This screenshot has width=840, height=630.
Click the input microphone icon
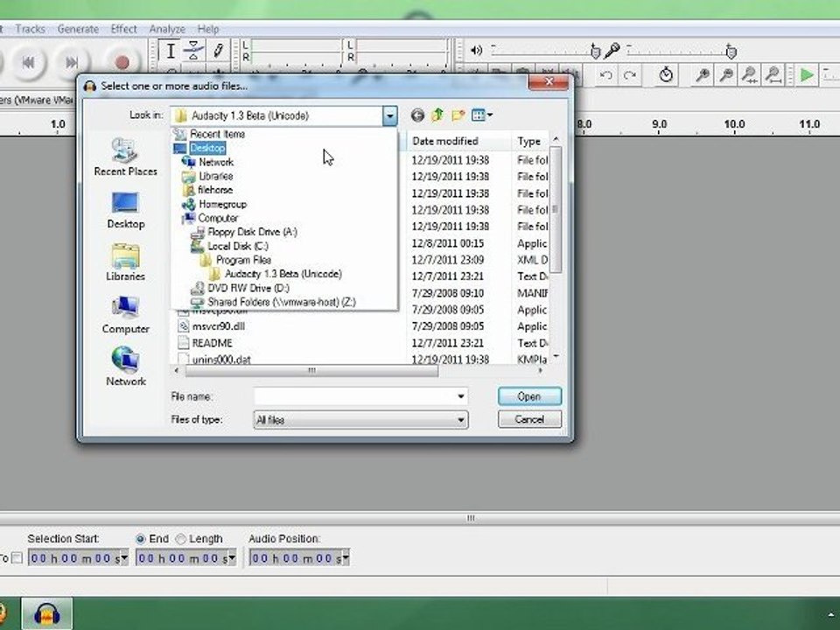tap(612, 51)
